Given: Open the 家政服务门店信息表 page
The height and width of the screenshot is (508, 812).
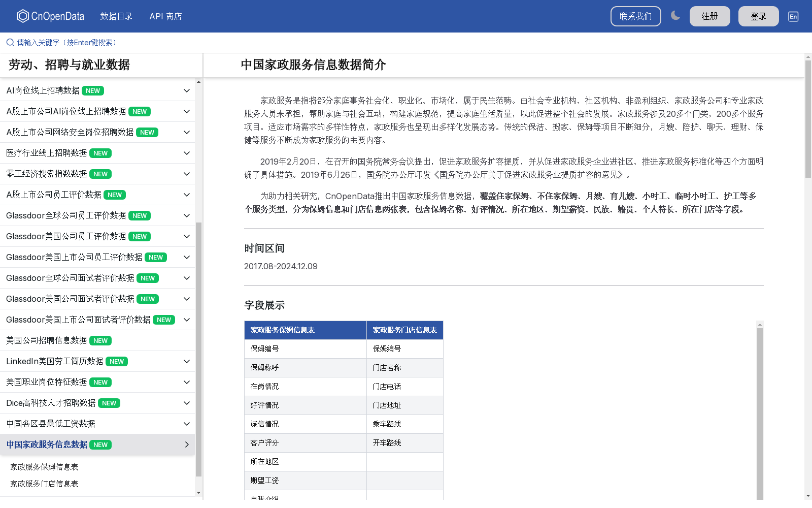Looking at the screenshot, I should [x=45, y=484].
